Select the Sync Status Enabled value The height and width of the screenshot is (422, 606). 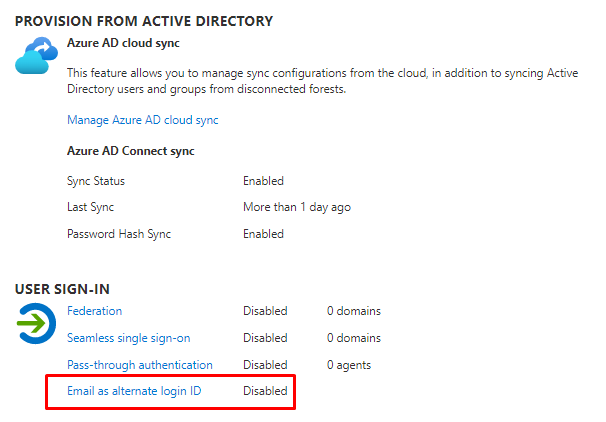pos(263,181)
